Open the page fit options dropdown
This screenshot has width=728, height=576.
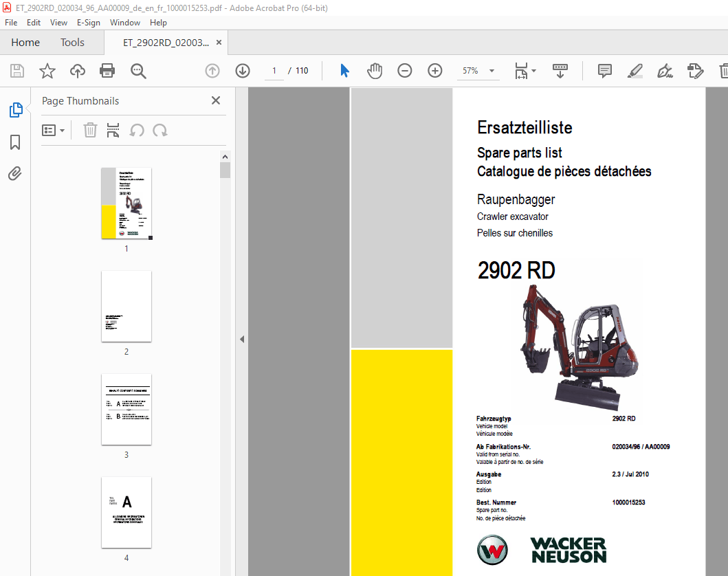(x=525, y=71)
